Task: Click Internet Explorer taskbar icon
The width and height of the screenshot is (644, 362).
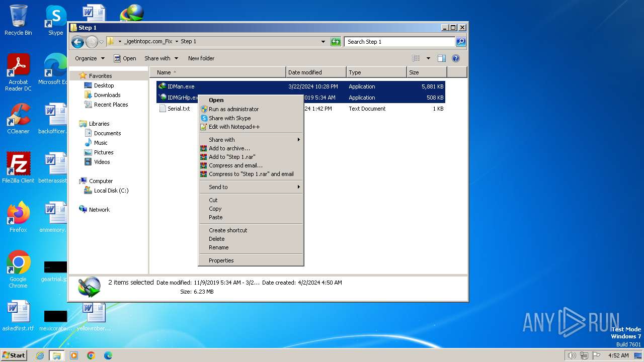Action: pos(40,355)
